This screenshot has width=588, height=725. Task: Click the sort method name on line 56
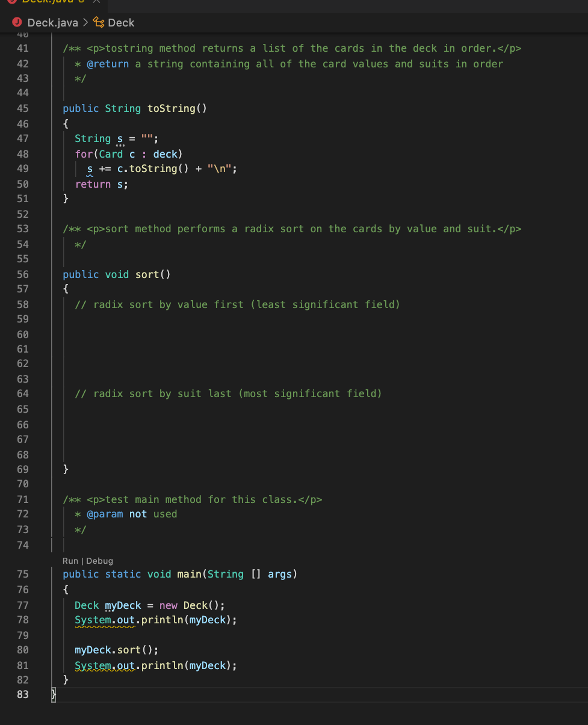[x=147, y=274]
